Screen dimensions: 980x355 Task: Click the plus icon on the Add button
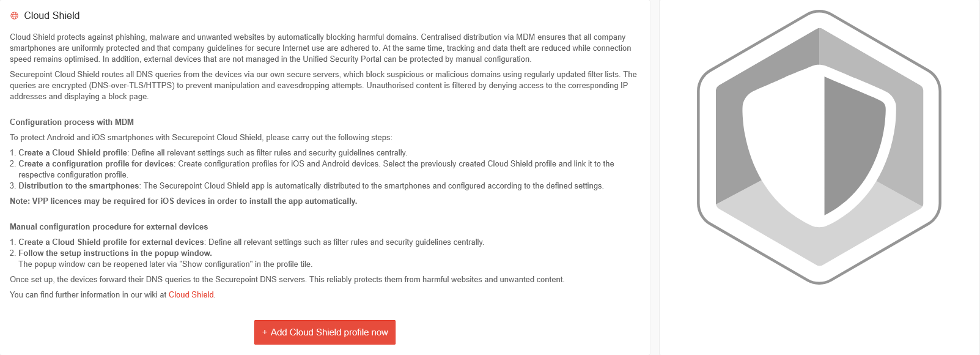(x=265, y=332)
